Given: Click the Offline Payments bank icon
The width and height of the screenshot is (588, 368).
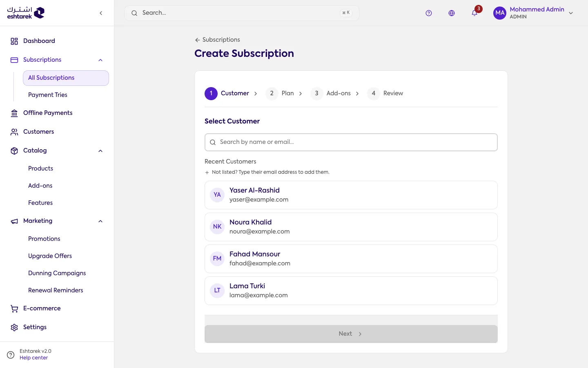Looking at the screenshot, I should (x=14, y=113).
